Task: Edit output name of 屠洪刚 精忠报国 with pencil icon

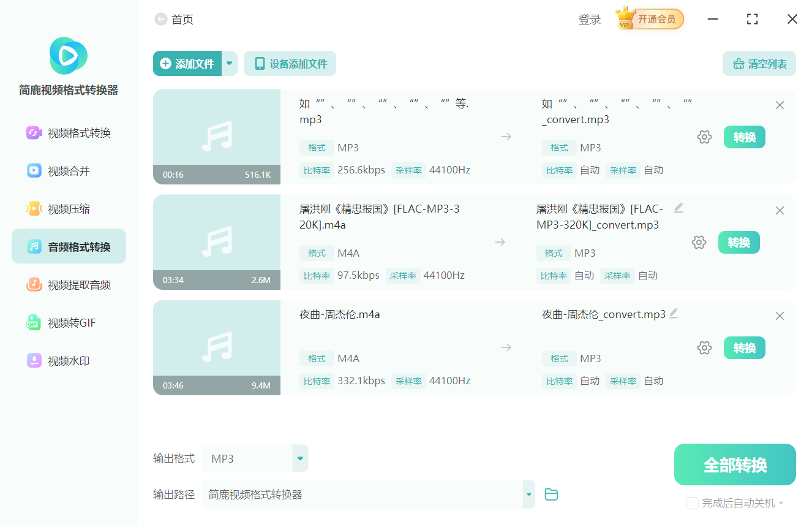Action: pyautogui.click(x=679, y=208)
